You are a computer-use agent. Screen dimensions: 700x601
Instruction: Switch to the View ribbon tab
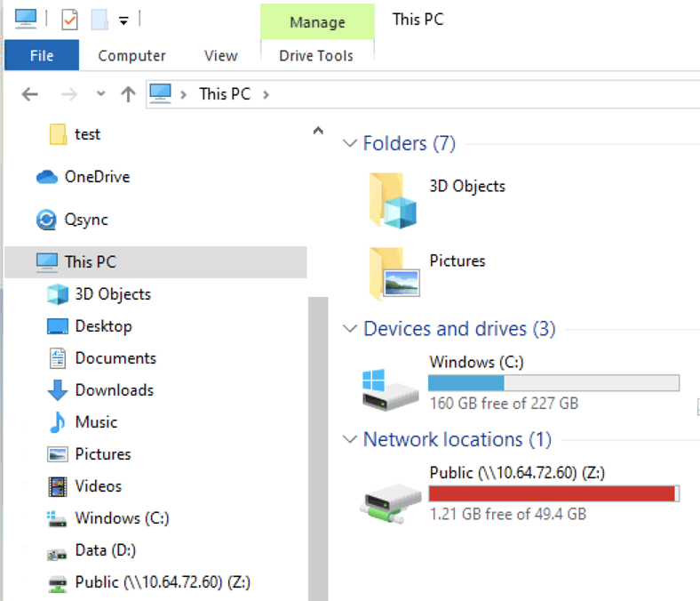[220, 55]
